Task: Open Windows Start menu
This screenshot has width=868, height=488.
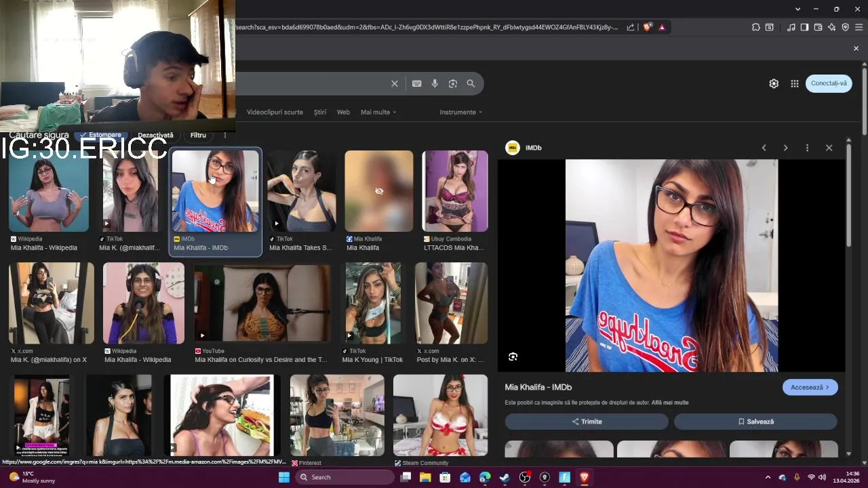Action: click(x=284, y=477)
